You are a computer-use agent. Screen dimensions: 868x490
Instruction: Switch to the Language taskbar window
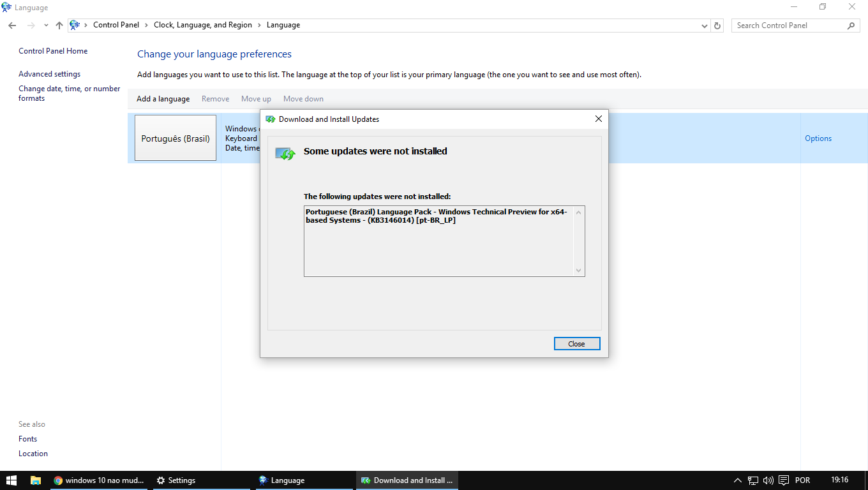tap(304, 480)
